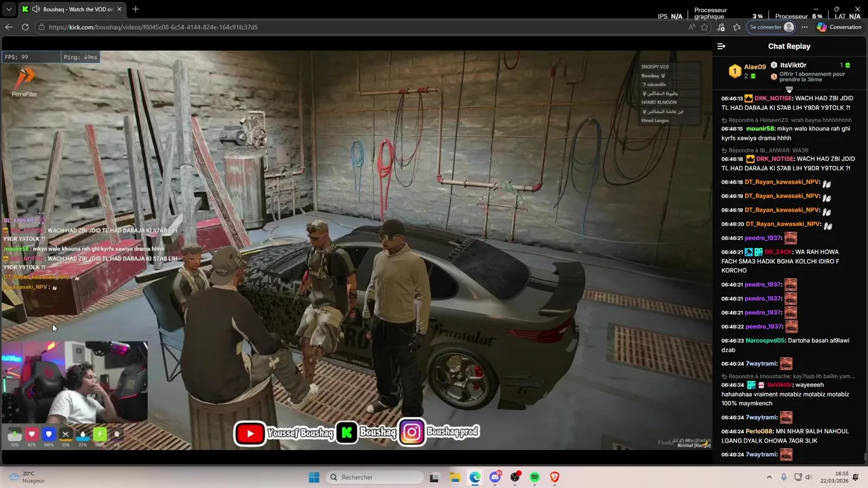868x488 pixels.
Task: Open the browser tab list dropdown
Action: click(9, 9)
